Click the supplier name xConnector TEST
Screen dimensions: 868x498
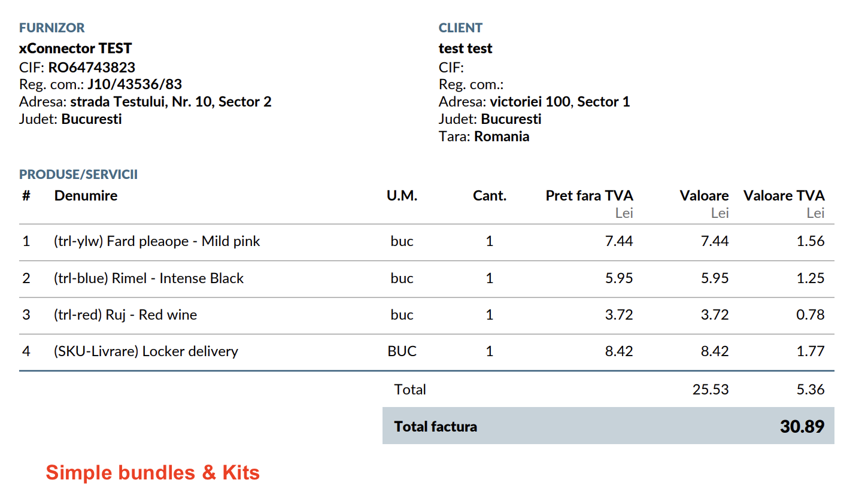(75, 48)
